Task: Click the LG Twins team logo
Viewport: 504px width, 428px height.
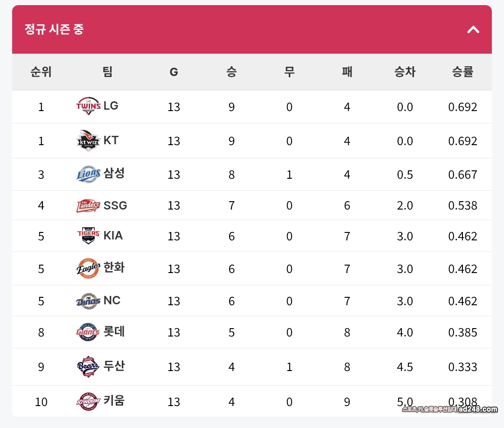Action: [x=88, y=106]
